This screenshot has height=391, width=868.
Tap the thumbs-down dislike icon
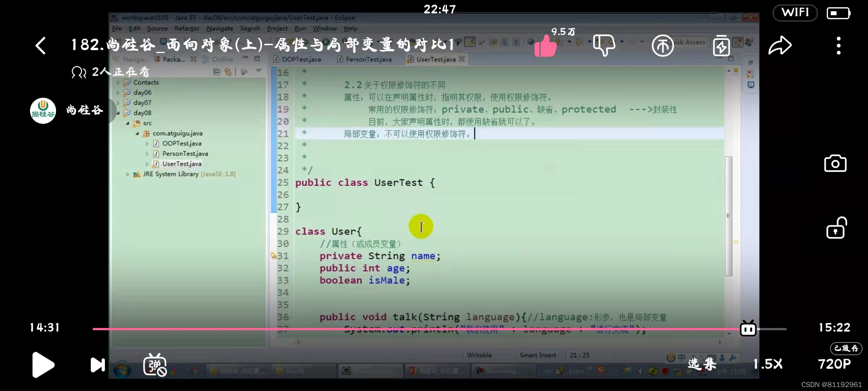(x=604, y=45)
